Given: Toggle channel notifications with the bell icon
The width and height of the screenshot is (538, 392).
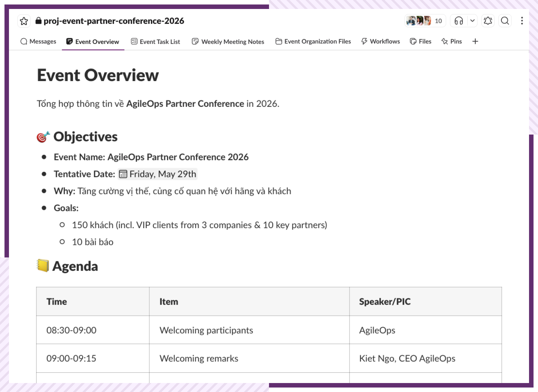Looking at the screenshot, I should click(x=488, y=21).
